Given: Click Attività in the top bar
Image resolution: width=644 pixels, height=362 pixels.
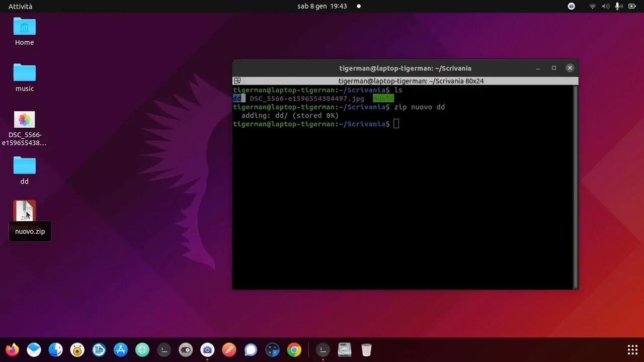Looking at the screenshot, I should (20, 6).
